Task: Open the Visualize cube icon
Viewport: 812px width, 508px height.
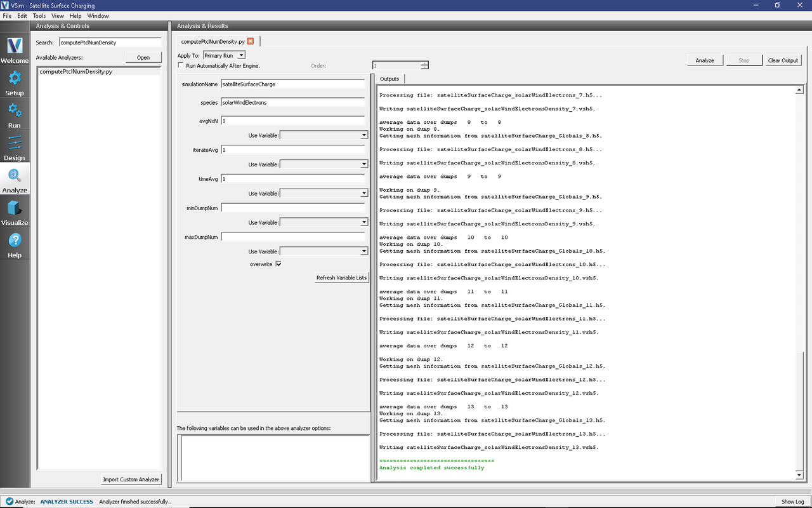Action: 15,212
